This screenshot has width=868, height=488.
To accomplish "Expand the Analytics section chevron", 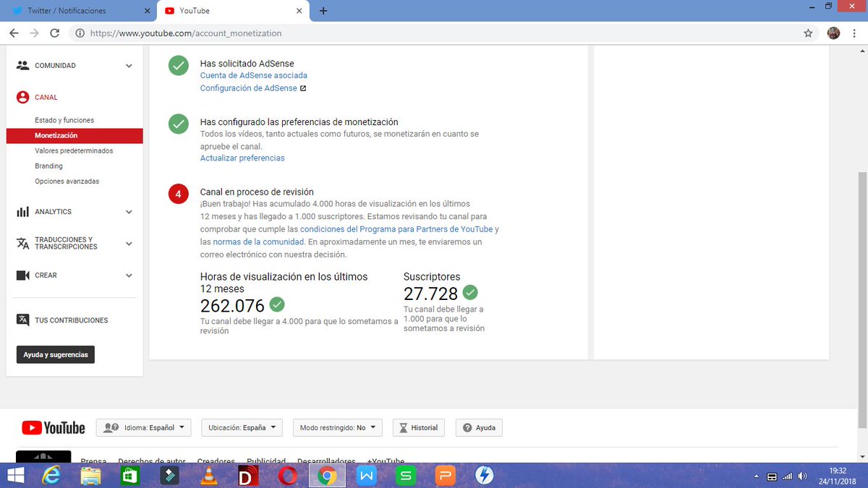I will [129, 212].
